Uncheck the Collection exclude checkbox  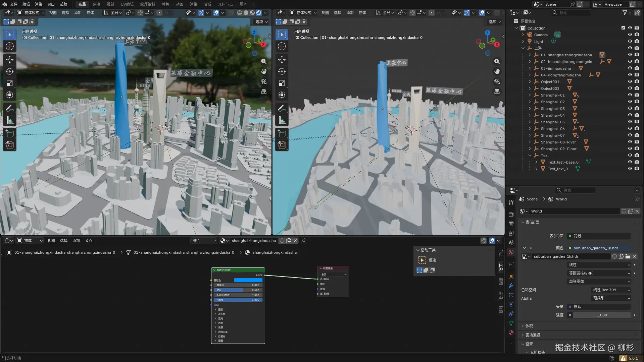tap(623, 28)
